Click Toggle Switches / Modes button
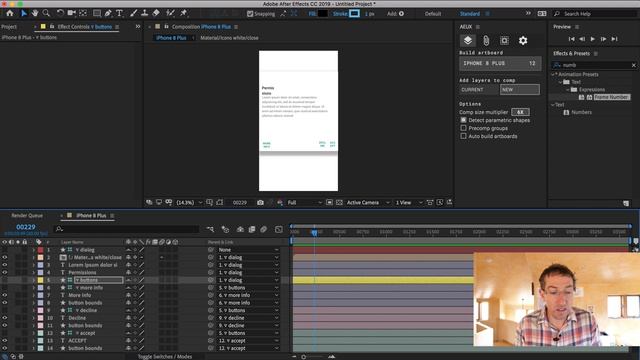640x360 pixels. [165, 356]
